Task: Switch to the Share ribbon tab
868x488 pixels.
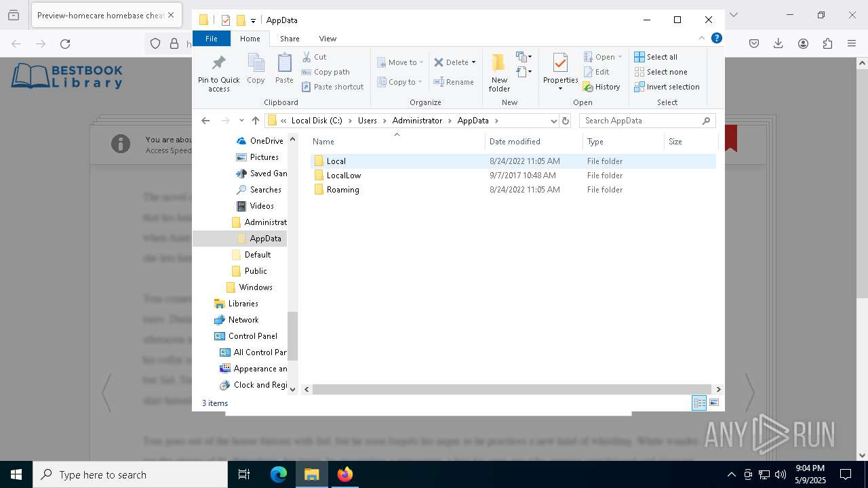Action: [290, 39]
